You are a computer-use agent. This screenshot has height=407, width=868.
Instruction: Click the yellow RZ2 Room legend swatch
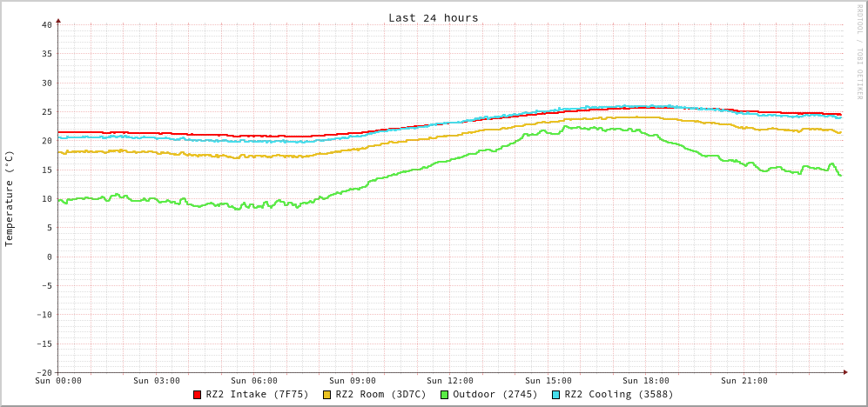tap(327, 395)
